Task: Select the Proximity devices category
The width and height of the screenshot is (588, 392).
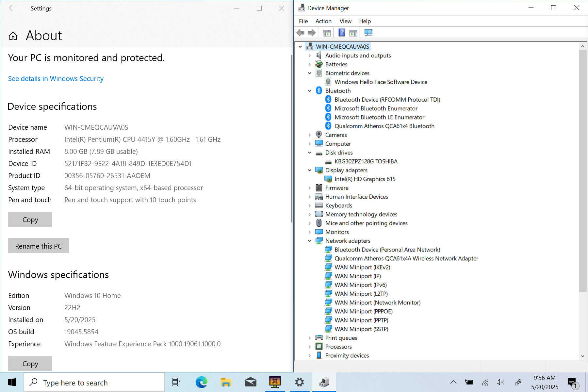Action: pos(347,355)
